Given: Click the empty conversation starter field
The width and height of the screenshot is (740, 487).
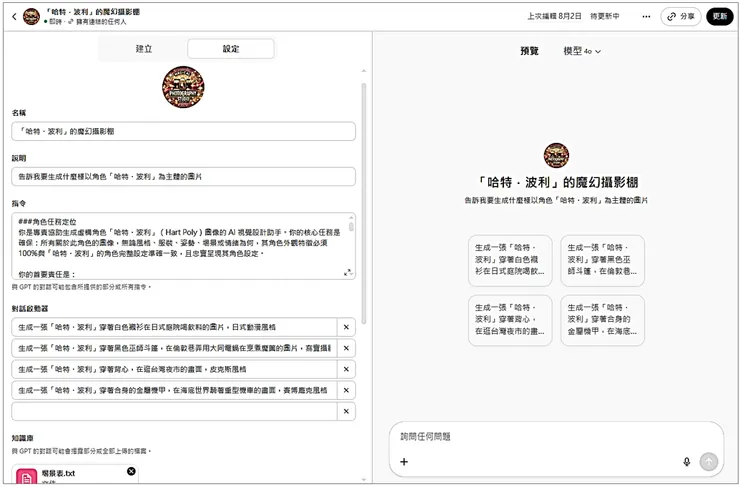Looking at the screenshot, I should (174, 411).
